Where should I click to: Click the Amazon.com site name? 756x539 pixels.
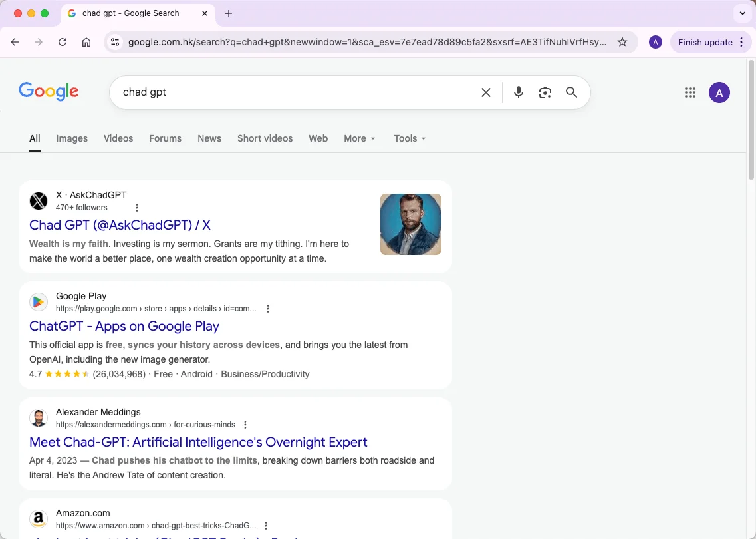[83, 514]
